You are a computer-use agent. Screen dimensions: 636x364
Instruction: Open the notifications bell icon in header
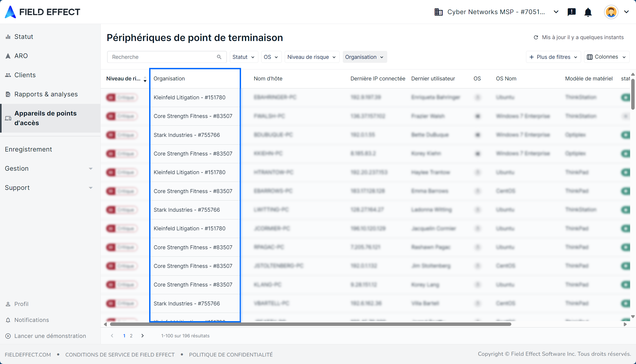point(588,12)
